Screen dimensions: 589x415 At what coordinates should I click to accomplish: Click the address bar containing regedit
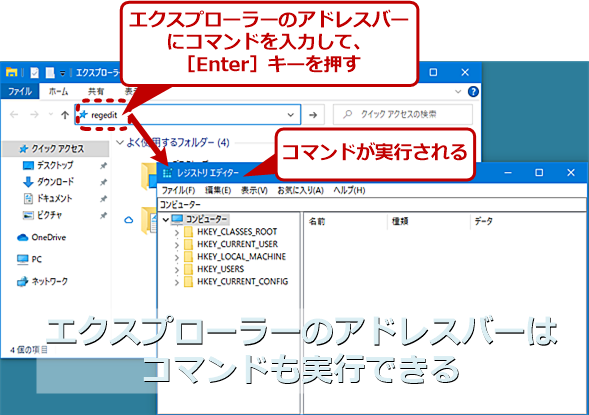187,115
